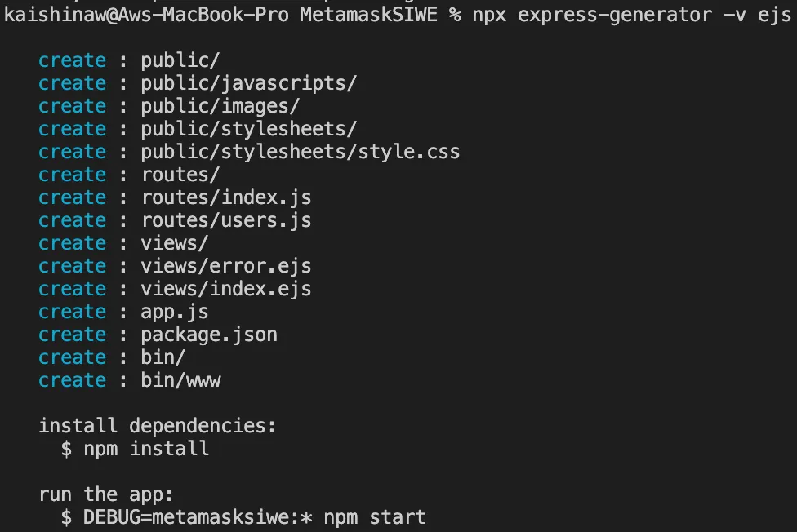797x532 pixels.
Task: Select the views/index.ejs path text
Action: (225, 289)
